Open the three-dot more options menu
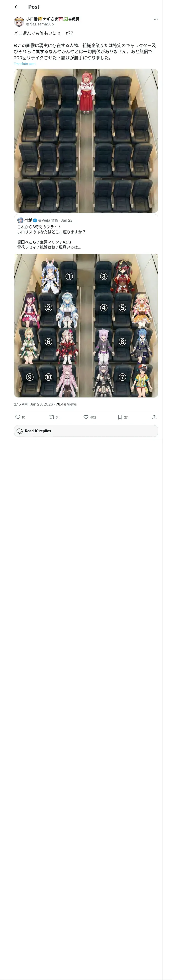Viewport: 172px width, 980px height. click(156, 19)
